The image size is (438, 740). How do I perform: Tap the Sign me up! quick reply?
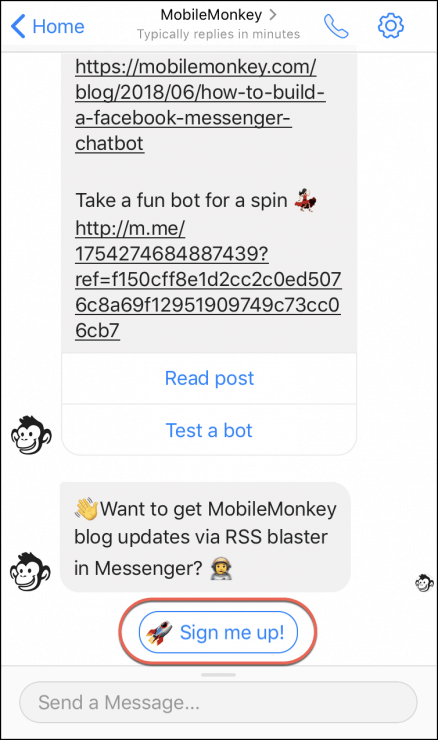[219, 632]
